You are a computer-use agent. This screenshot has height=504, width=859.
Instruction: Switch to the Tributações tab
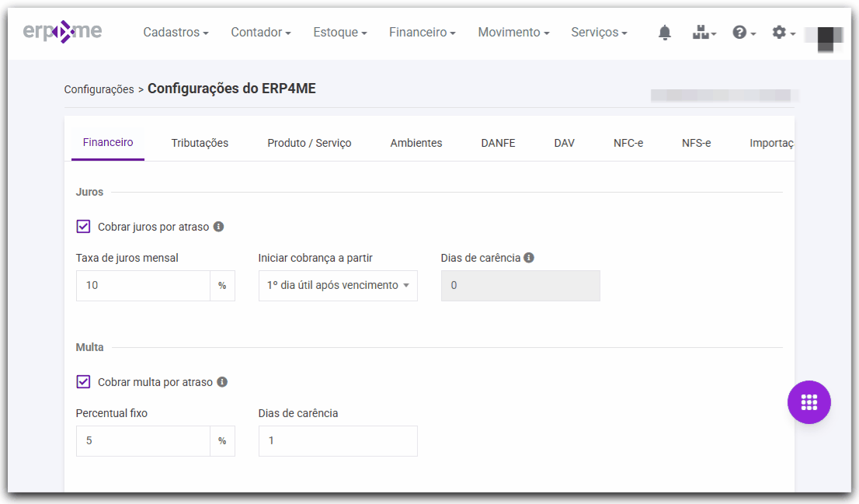[200, 143]
